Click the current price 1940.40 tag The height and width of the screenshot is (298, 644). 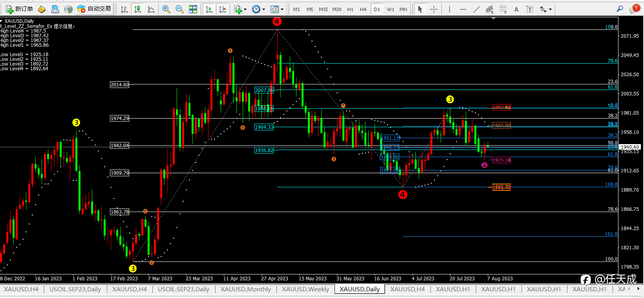coord(630,147)
